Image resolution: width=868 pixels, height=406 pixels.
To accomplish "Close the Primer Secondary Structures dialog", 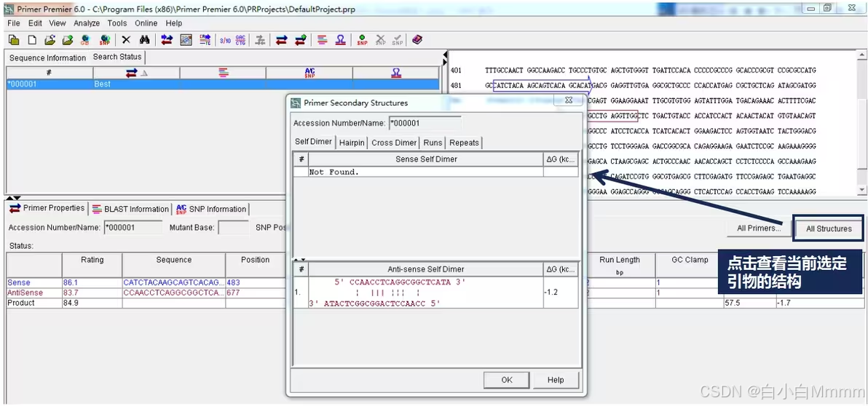I will point(568,100).
